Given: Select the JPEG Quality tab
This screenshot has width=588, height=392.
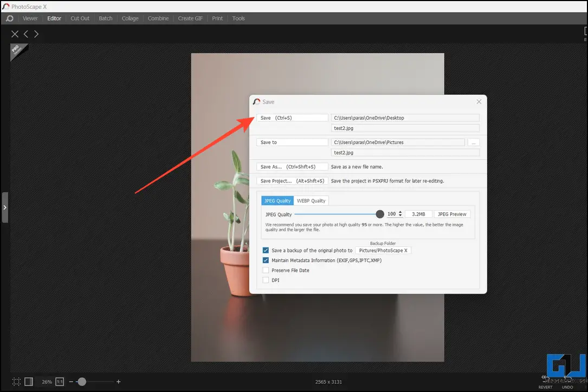Looking at the screenshot, I should point(277,200).
